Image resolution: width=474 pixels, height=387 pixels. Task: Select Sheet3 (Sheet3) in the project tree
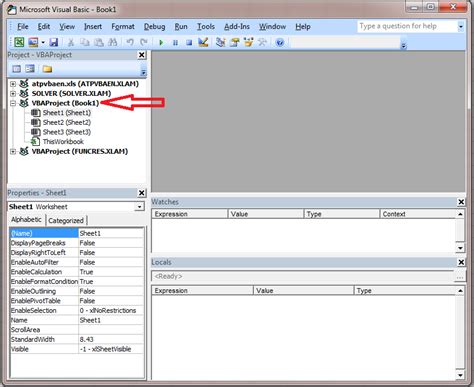tap(67, 132)
